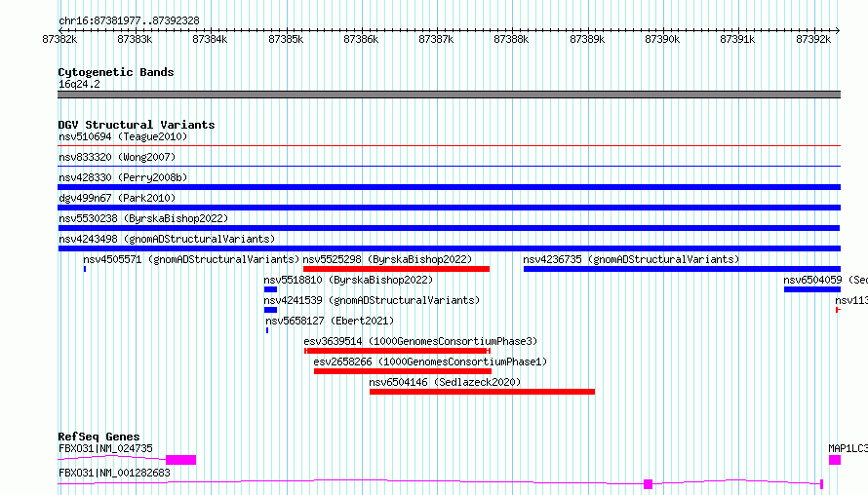Open variant nsv4236735 (gnomADStructuralVariants) label

point(631,259)
